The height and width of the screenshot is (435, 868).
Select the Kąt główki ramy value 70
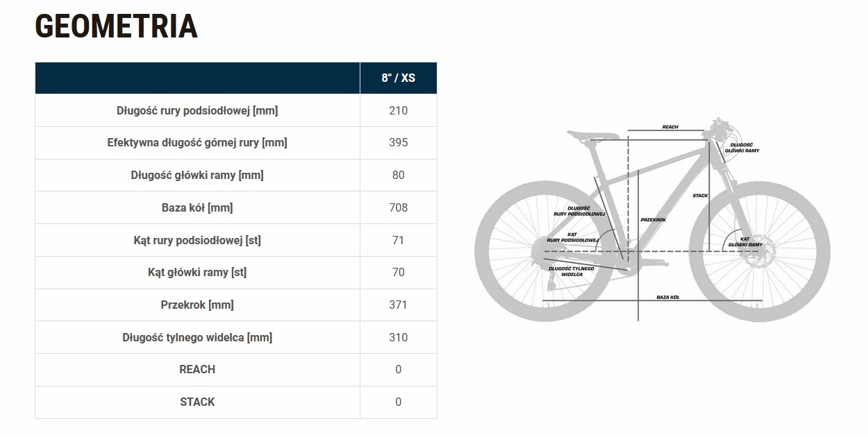tap(398, 272)
